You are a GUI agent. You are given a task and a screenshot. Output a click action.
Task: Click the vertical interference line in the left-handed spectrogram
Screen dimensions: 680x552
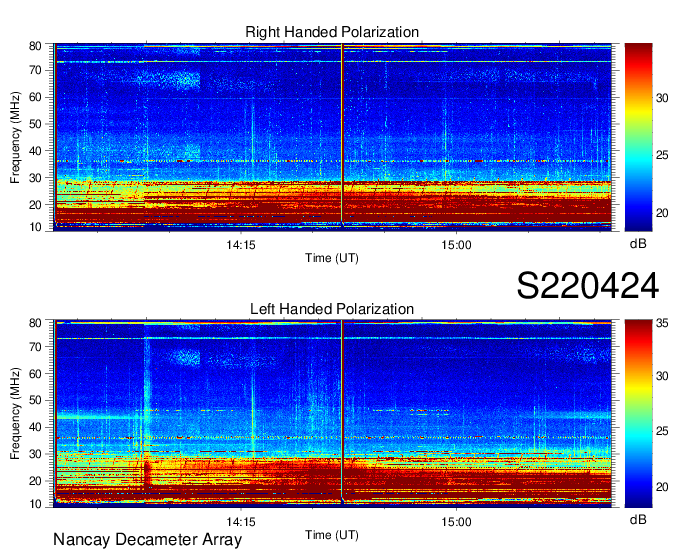(x=342, y=412)
